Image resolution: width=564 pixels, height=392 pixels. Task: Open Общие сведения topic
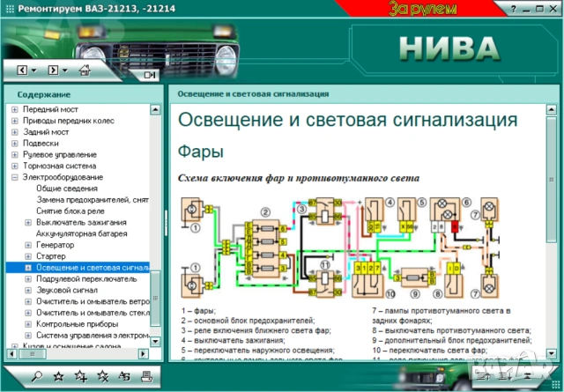click(x=67, y=189)
